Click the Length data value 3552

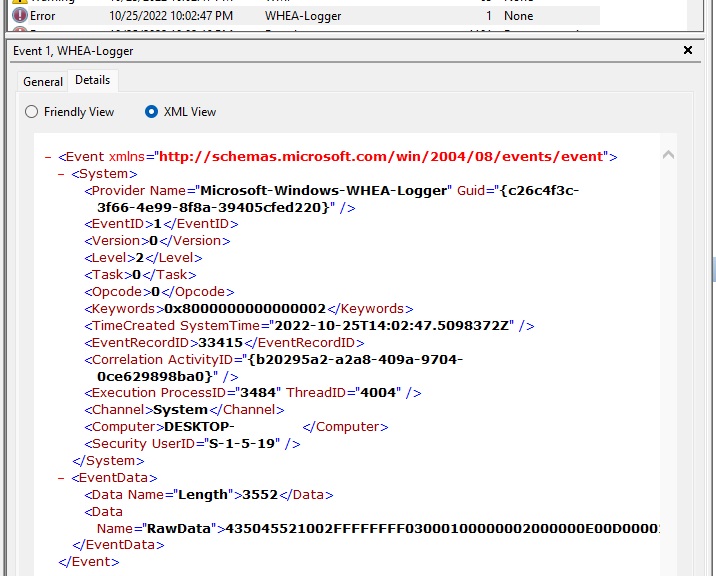click(x=256, y=494)
